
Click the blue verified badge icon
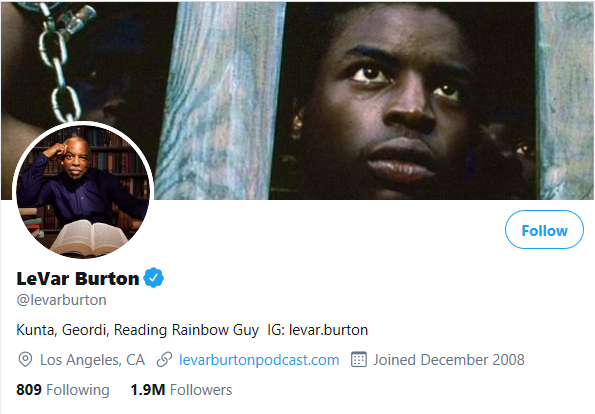[153, 278]
